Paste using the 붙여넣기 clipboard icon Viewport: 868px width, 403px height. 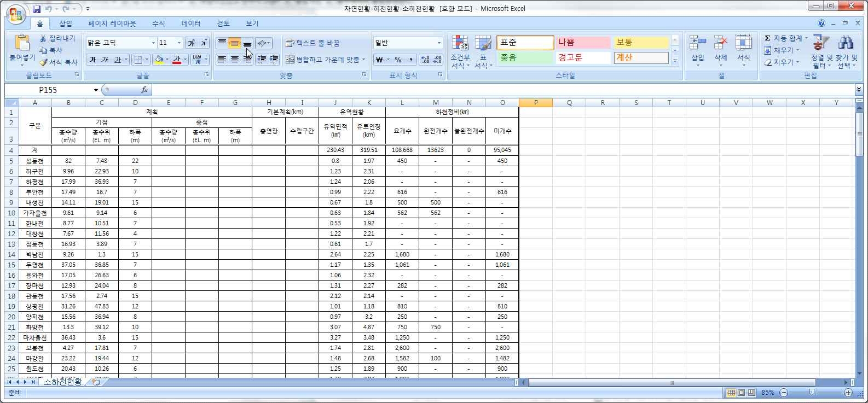point(22,42)
